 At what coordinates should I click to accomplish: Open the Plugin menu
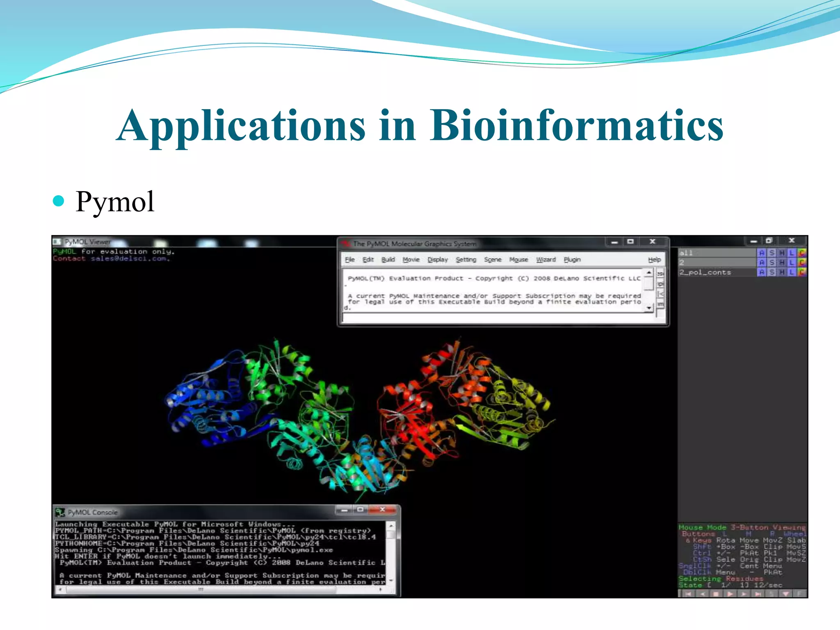tap(572, 260)
